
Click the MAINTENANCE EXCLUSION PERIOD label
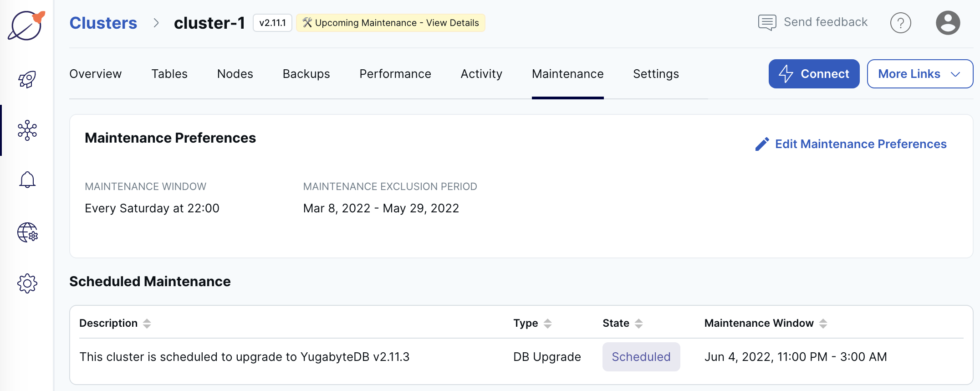point(390,186)
